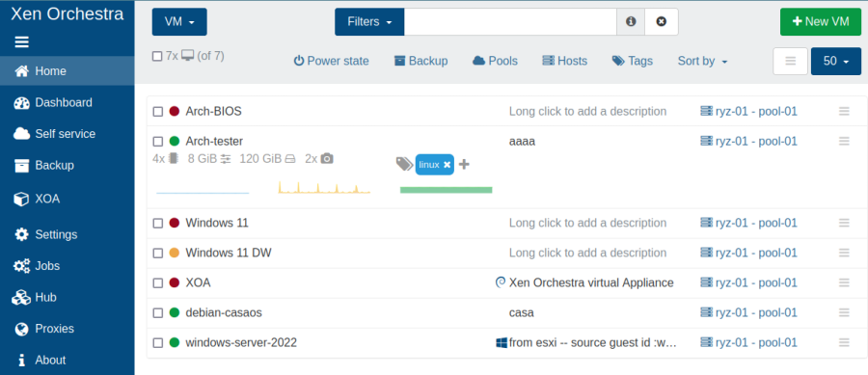Remove the linux tag via its x
868x375 pixels.
point(448,164)
